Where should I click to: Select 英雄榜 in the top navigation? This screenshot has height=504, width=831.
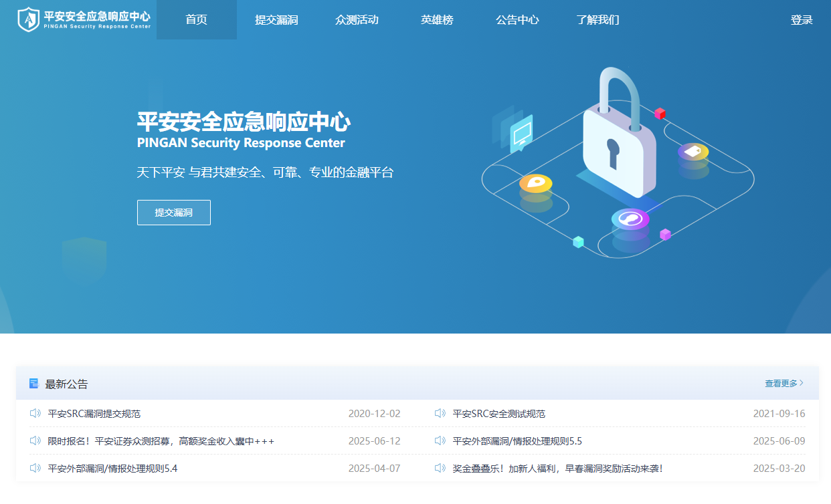437,20
